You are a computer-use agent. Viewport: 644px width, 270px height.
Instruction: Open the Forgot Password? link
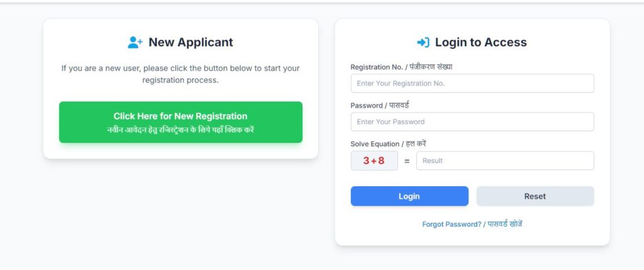452,224
